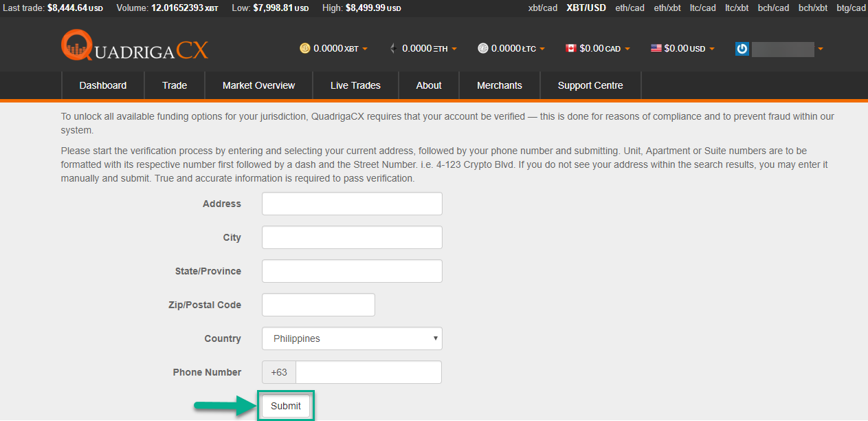This screenshot has width=868, height=421.
Task: Focus the Phone Number input field
Action: pos(368,372)
